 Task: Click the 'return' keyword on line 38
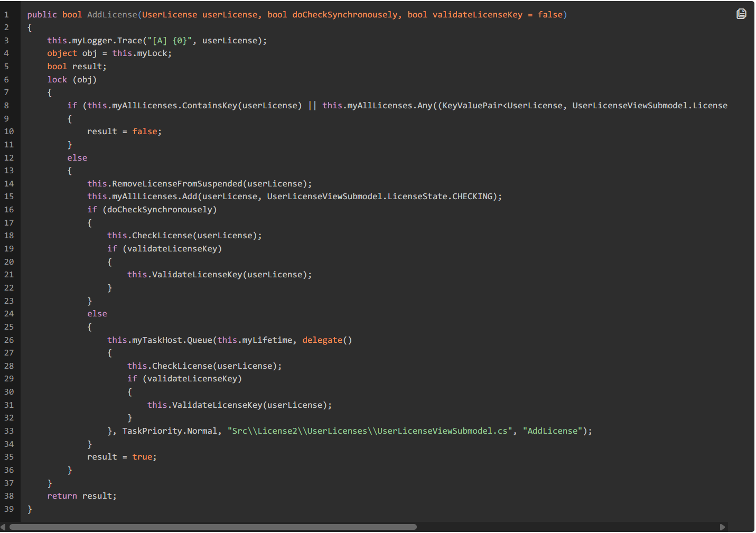tap(62, 496)
